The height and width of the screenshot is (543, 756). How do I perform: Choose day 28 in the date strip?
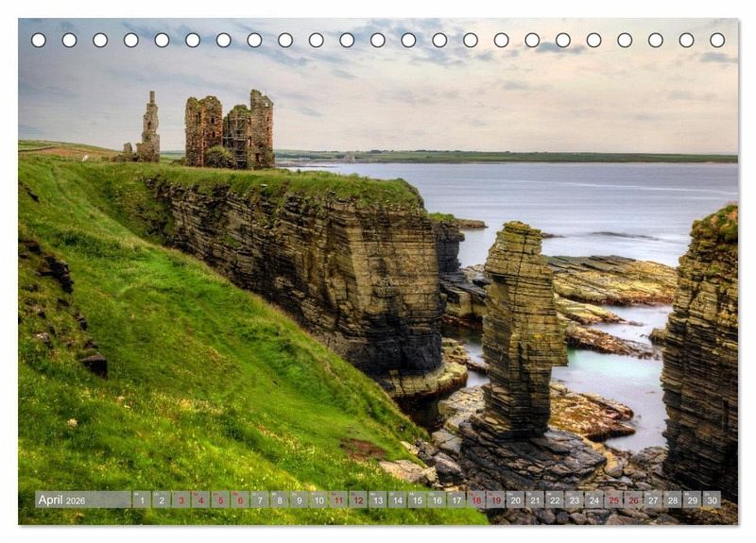click(x=672, y=500)
